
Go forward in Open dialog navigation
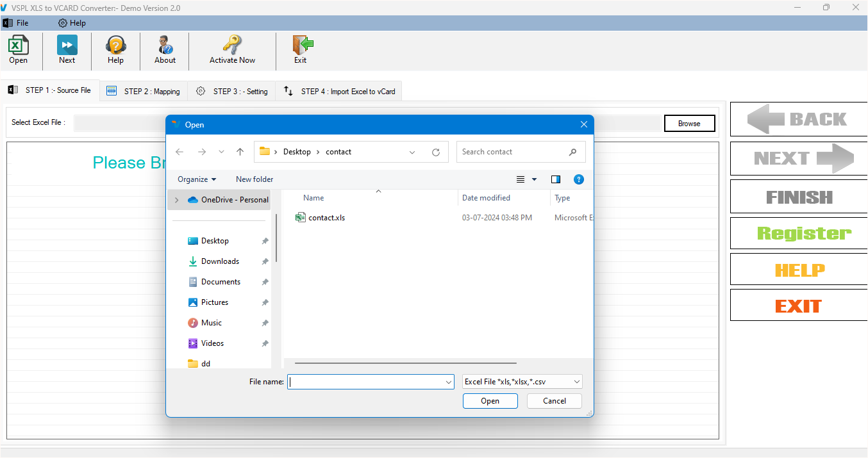(202, 152)
